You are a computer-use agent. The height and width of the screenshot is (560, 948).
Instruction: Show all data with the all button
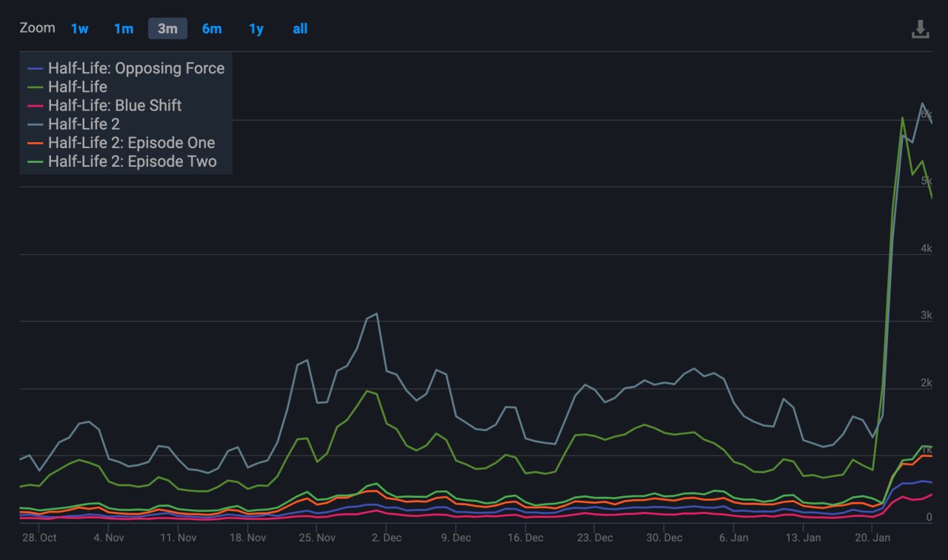tap(300, 29)
